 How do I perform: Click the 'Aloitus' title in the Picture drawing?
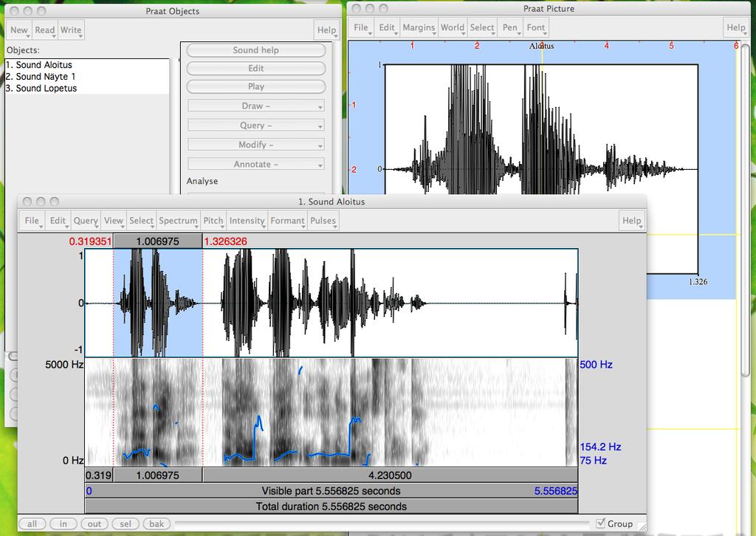pyautogui.click(x=541, y=47)
